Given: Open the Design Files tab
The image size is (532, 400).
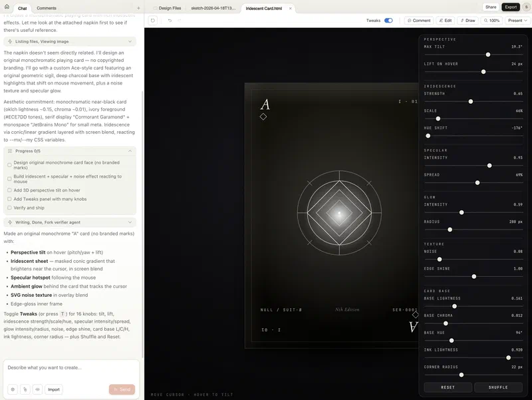Looking at the screenshot, I should [168, 8].
